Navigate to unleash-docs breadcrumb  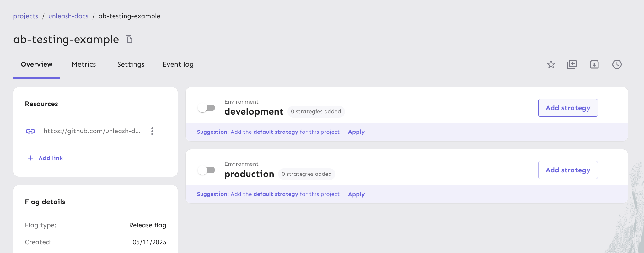[68, 16]
